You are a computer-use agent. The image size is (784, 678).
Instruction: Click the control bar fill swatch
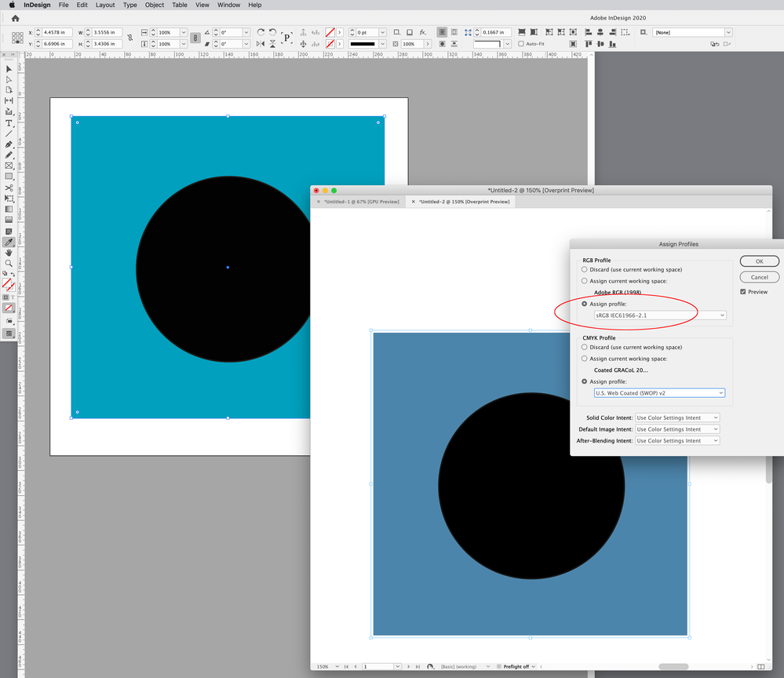[x=330, y=32]
